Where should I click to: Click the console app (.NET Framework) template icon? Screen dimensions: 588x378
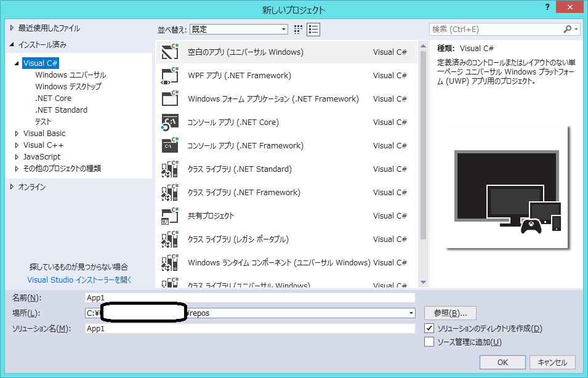pos(170,145)
